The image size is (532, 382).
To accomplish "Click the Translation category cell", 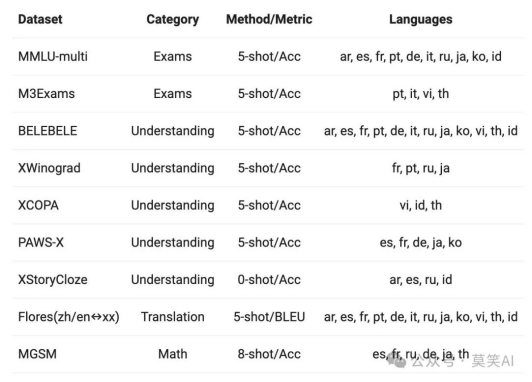I will [173, 317].
